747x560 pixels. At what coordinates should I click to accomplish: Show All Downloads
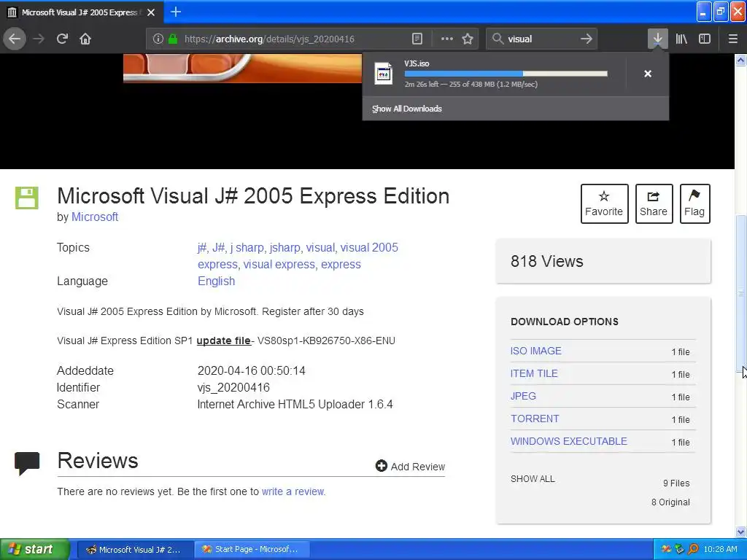point(407,109)
